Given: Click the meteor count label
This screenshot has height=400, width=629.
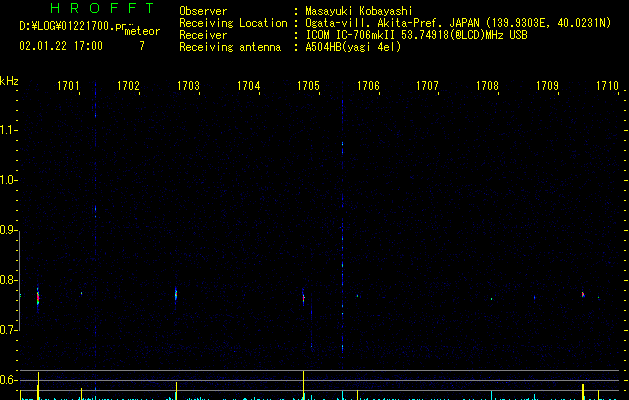Looking at the screenshot, I should 142,31.
